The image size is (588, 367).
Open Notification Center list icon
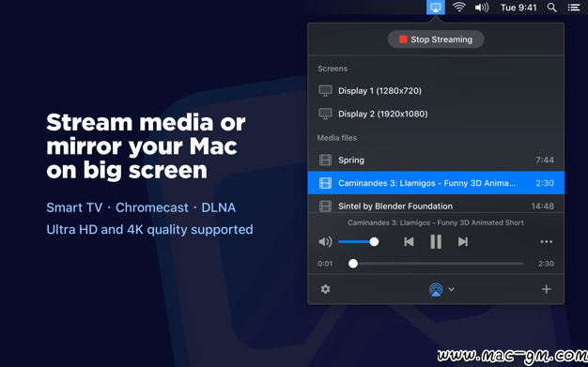(x=573, y=8)
